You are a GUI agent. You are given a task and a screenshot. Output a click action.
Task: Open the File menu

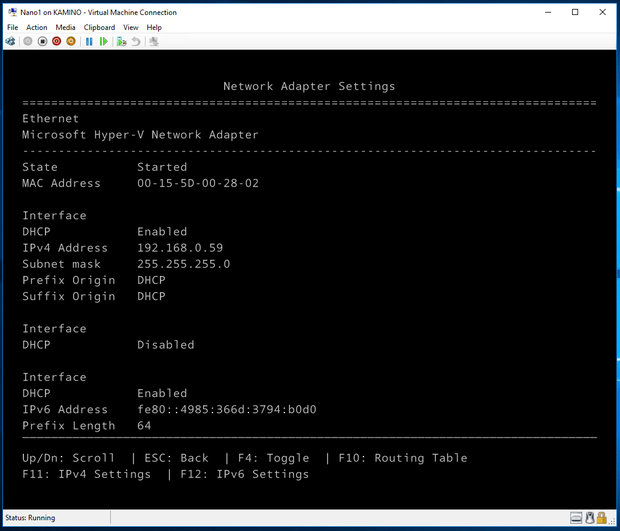tap(13, 27)
